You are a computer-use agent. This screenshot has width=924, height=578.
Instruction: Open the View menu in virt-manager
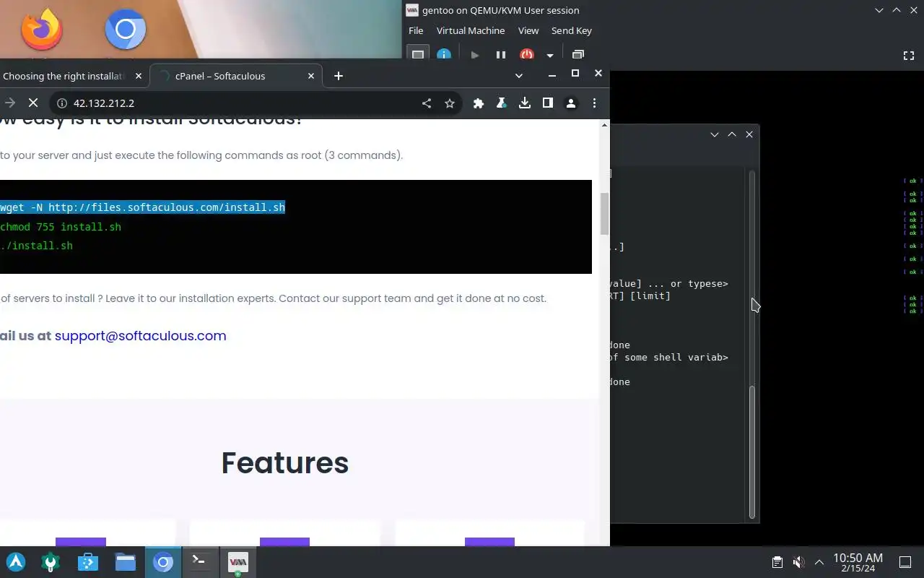(x=528, y=30)
